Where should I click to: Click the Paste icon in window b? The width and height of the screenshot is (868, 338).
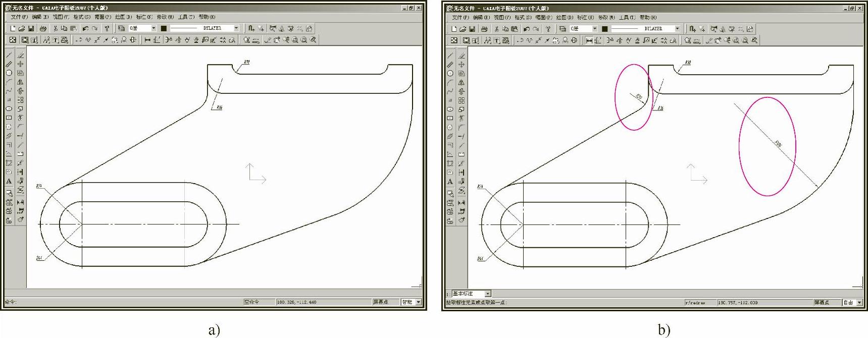[515, 29]
